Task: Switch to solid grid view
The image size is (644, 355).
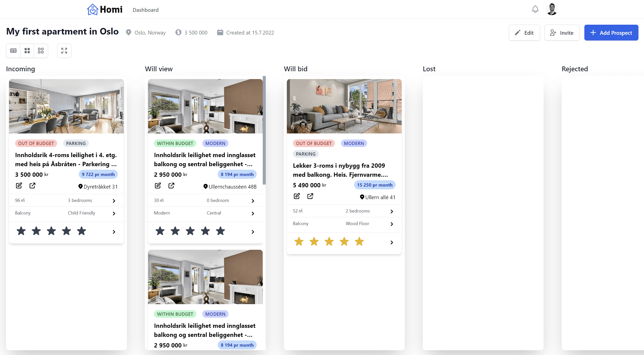Action: (x=27, y=51)
